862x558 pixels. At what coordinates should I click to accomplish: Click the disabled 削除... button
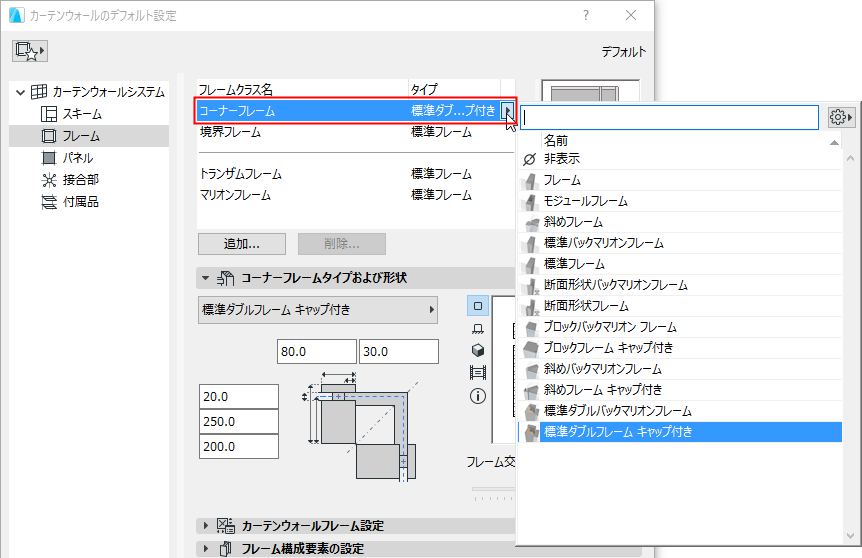(x=341, y=244)
